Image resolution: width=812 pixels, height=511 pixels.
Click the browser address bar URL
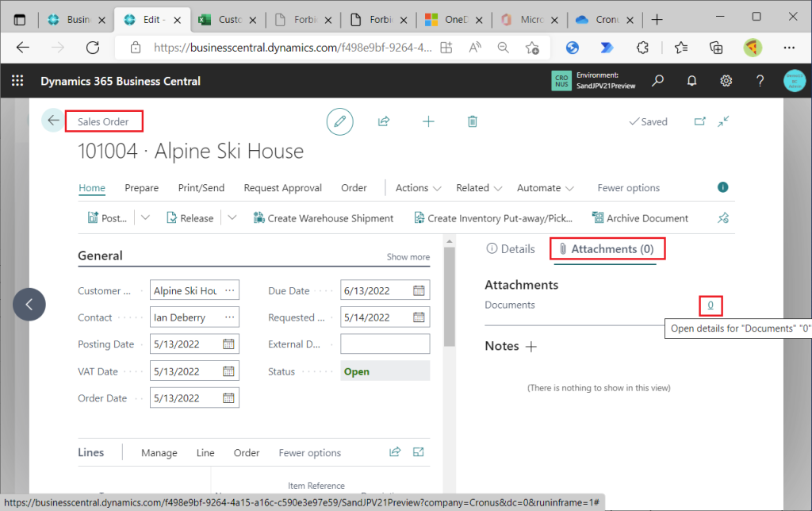(x=293, y=48)
